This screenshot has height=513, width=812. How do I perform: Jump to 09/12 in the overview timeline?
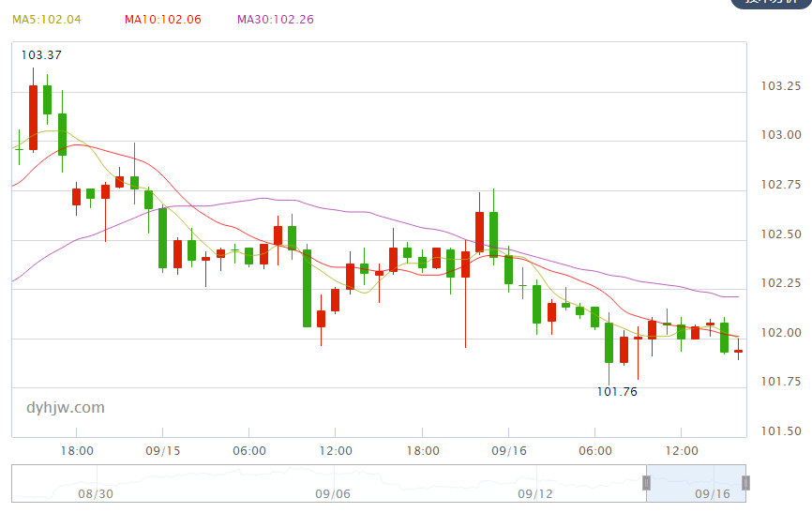click(x=535, y=493)
